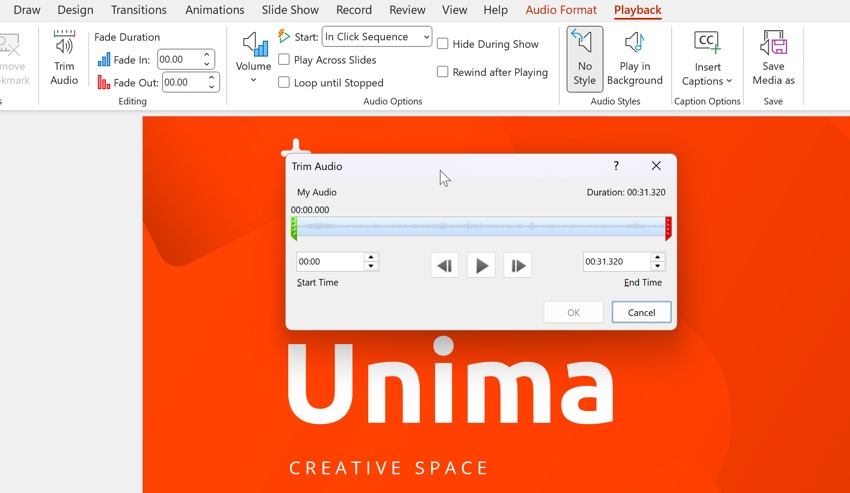Screen dimensions: 850x493
Task: Increase Start Time with up arrow
Action: pos(371,257)
